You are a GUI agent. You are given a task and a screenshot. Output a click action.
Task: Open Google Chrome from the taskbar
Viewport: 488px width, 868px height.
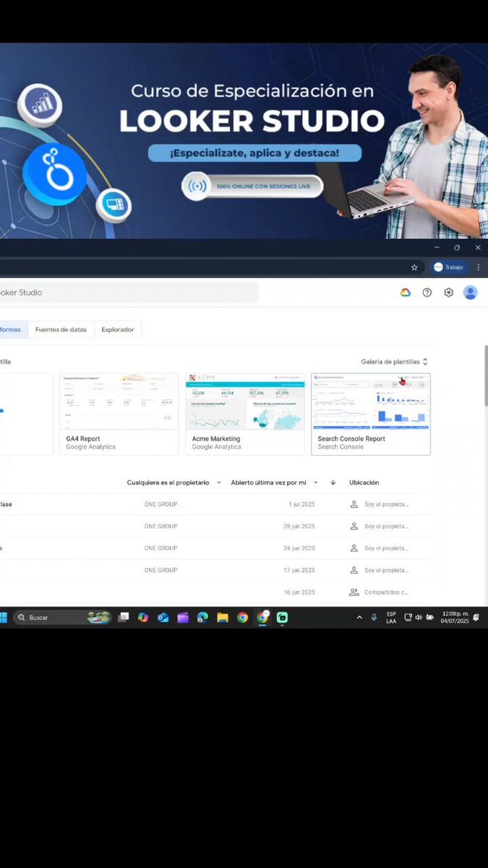coord(243,618)
